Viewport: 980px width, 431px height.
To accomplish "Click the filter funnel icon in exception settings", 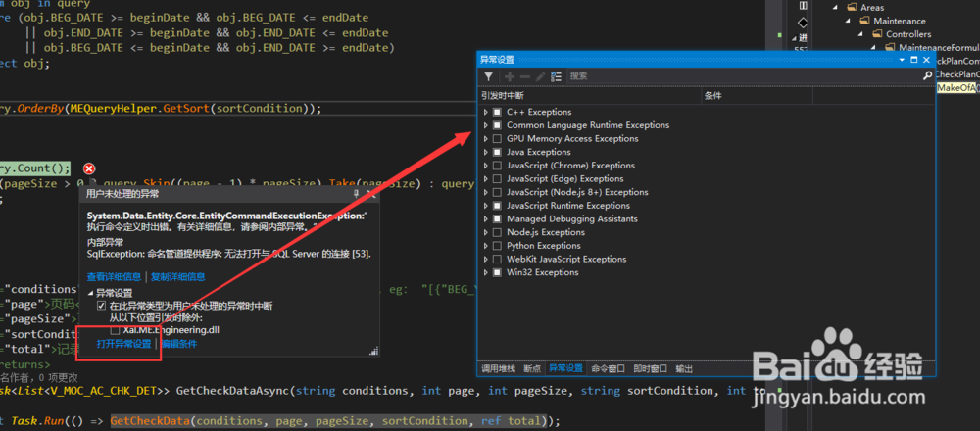I will [x=488, y=75].
